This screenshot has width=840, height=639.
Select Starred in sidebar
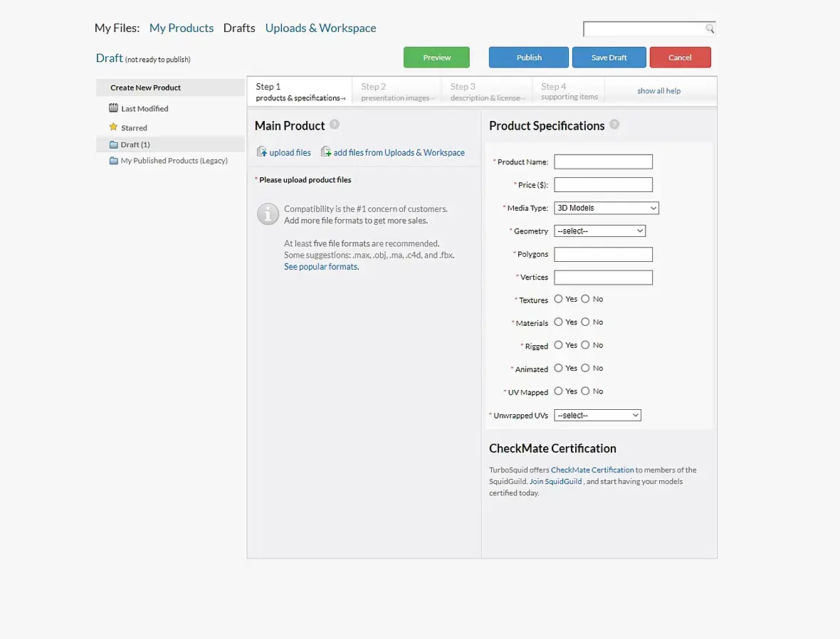point(134,128)
